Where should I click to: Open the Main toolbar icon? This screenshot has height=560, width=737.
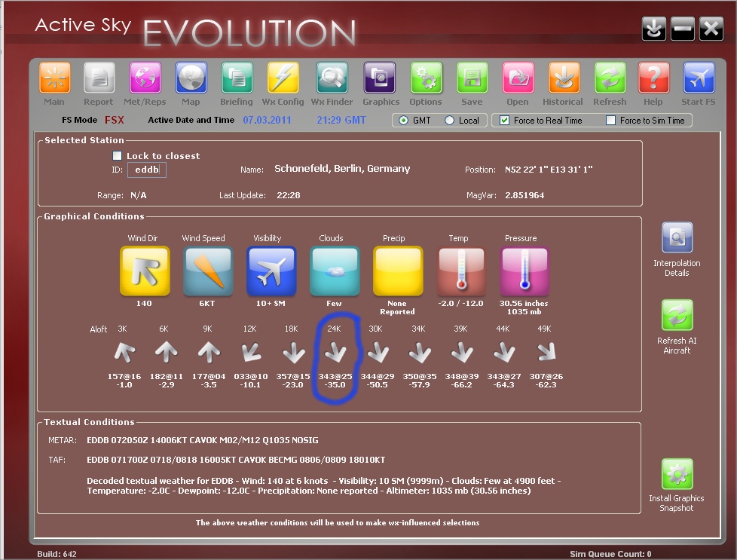[x=54, y=78]
